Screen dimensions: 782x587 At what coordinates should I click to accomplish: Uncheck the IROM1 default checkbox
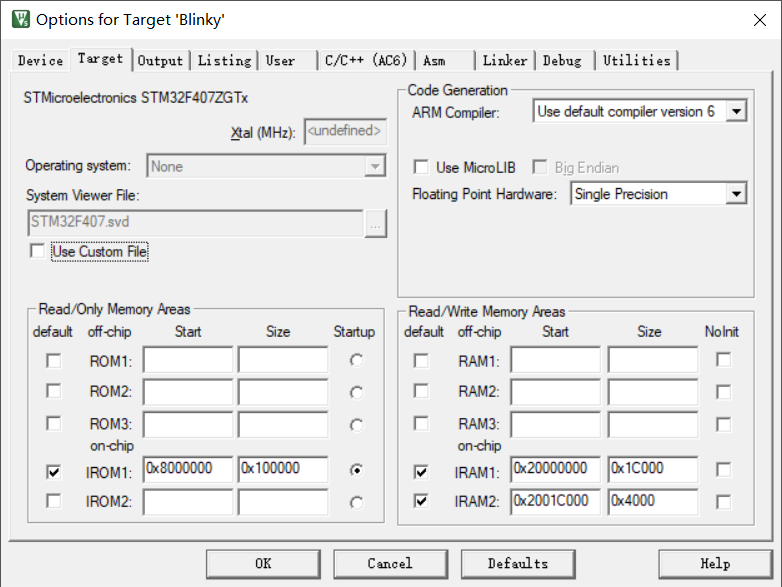pyautogui.click(x=53, y=471)
